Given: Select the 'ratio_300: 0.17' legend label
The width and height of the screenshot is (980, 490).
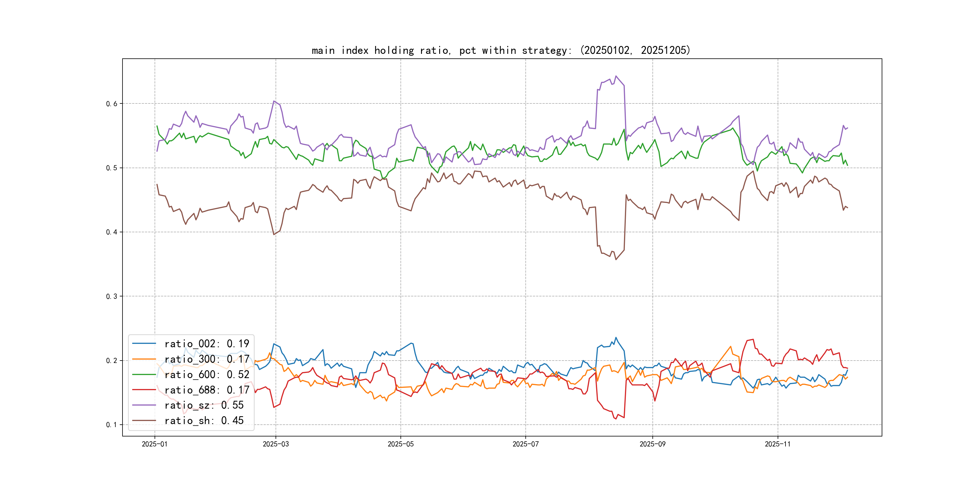Looking at the screenshot, I should point(207,359).
